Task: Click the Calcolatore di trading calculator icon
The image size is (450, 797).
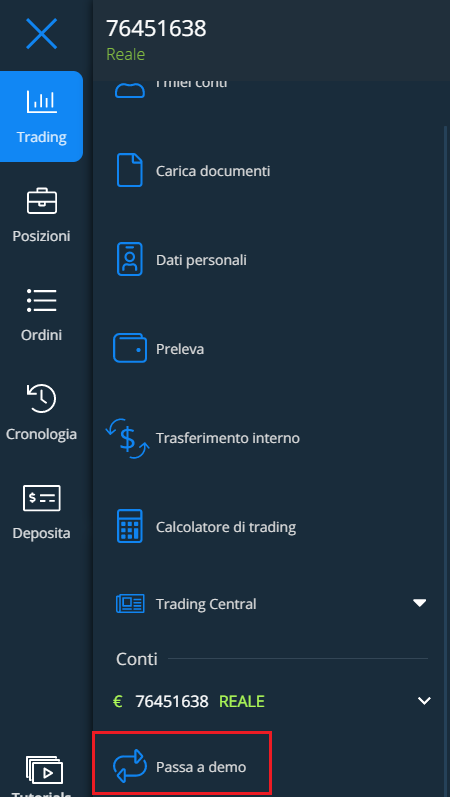Action: tap(130, 526)
